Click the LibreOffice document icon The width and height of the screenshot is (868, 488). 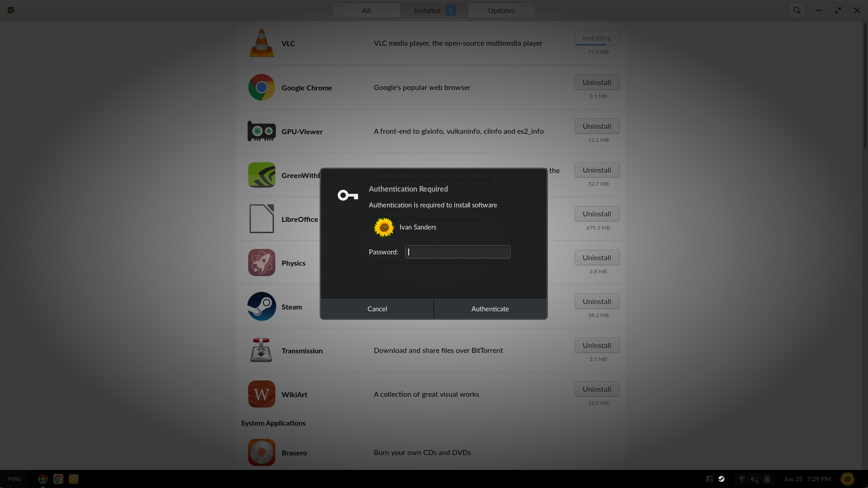tap(261, 219)
